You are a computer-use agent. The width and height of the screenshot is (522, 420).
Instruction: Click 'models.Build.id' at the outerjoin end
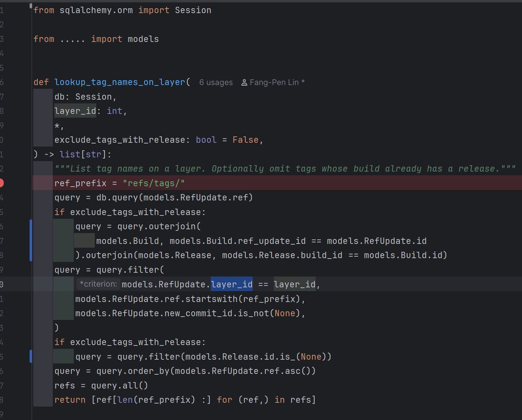(x=403, y=255)
